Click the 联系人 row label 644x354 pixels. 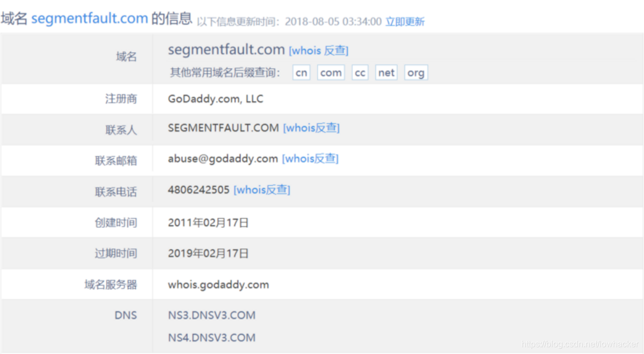(121, 130)
